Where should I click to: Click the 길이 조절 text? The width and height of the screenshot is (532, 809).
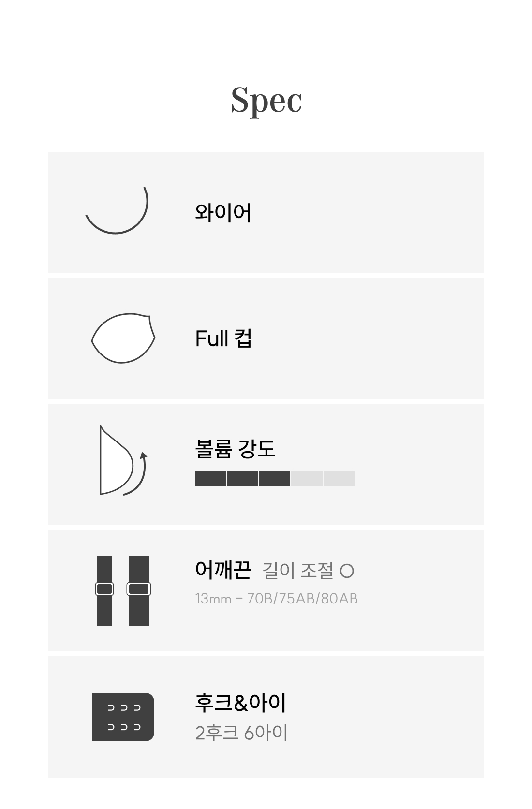pos(297,571)
